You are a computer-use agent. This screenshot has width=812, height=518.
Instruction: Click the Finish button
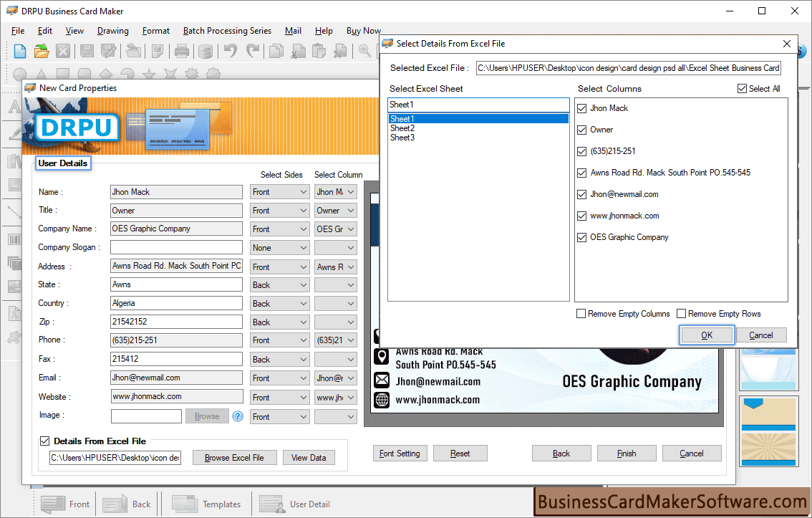click(627, 454)
